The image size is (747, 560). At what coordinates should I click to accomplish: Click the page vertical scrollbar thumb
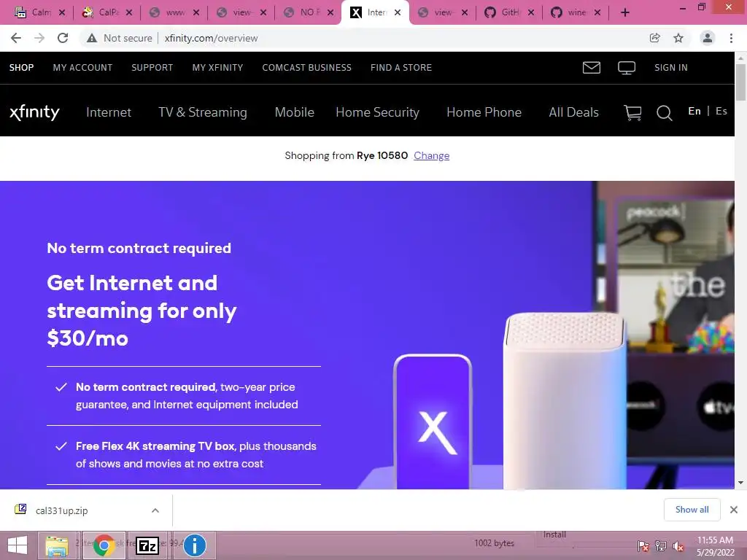coord(740,82)
